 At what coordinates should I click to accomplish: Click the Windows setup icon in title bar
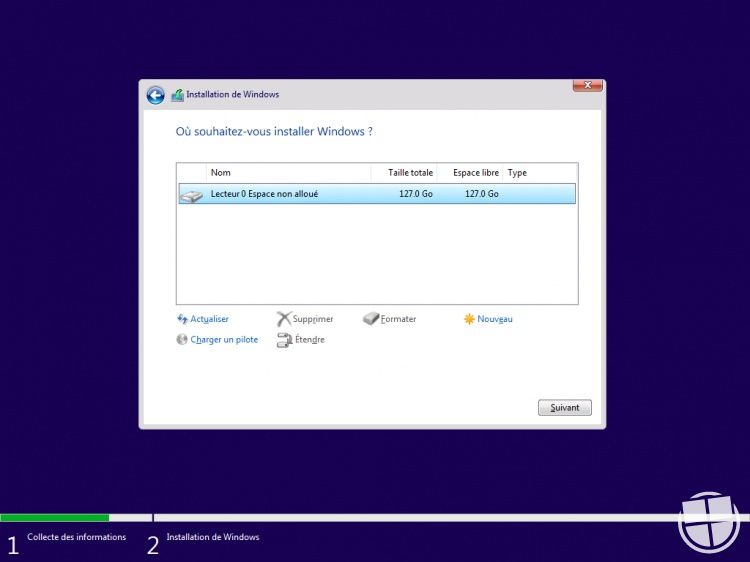coord(178,95)
